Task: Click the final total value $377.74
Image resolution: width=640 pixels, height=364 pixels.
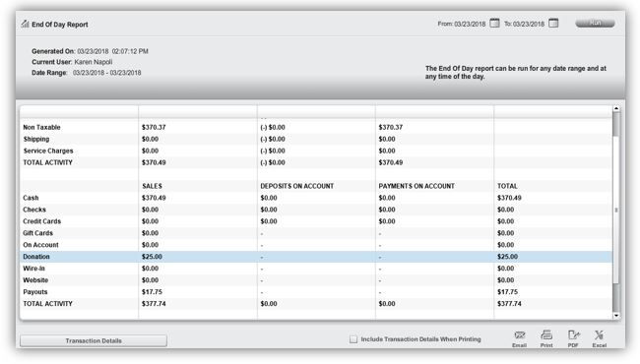Action: click(509, 304)
